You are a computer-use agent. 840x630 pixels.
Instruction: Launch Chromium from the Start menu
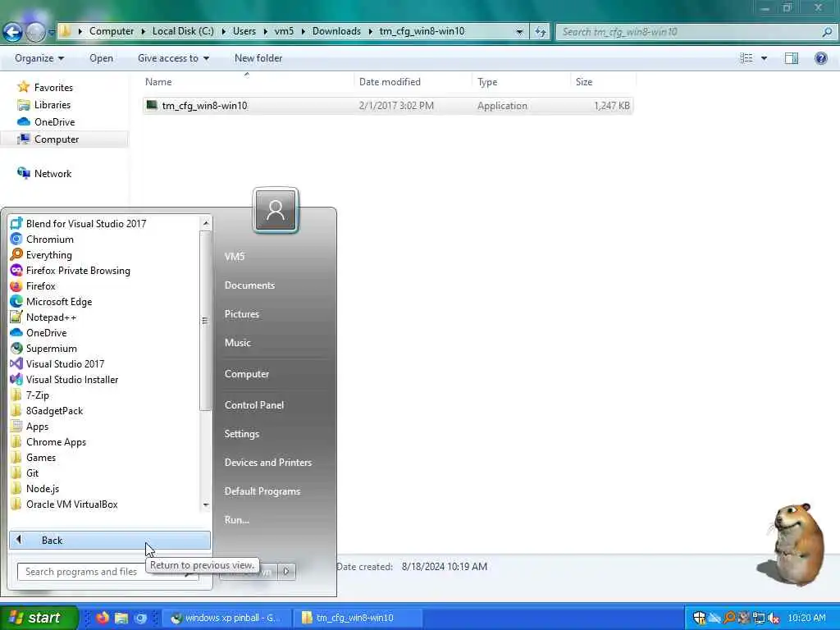point(50,239)
